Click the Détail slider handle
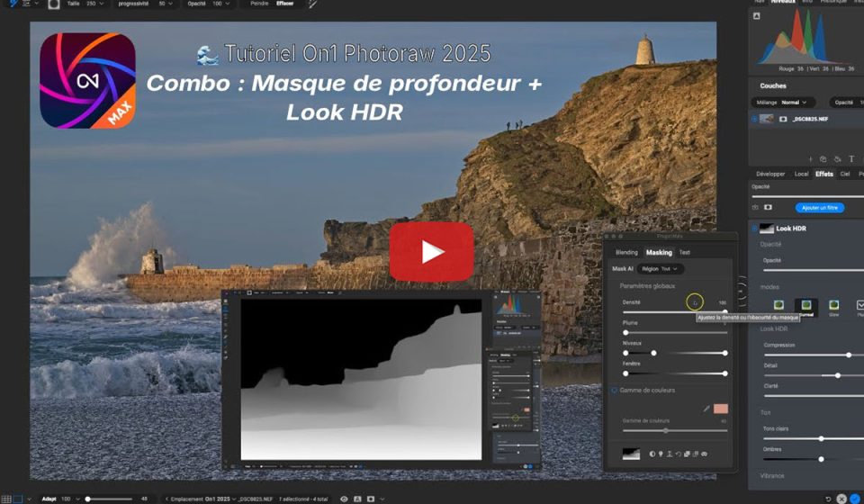 [x=838, y=375]
